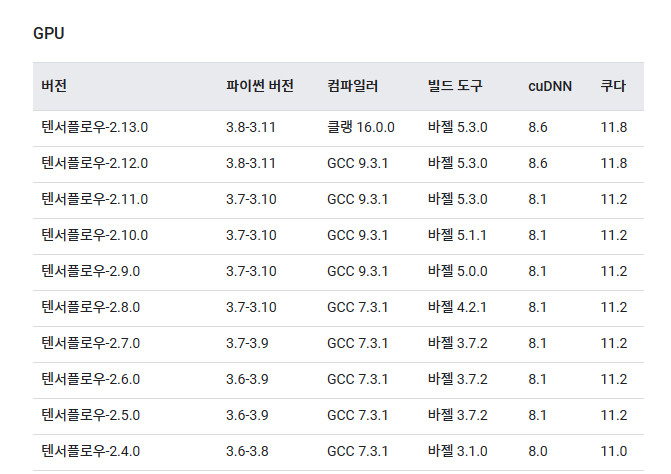The height and width of the screenshot is (474, 671).
Task: Select the 텐서플로우-2.11.0 version cell
Action: [x=95, y=199]
